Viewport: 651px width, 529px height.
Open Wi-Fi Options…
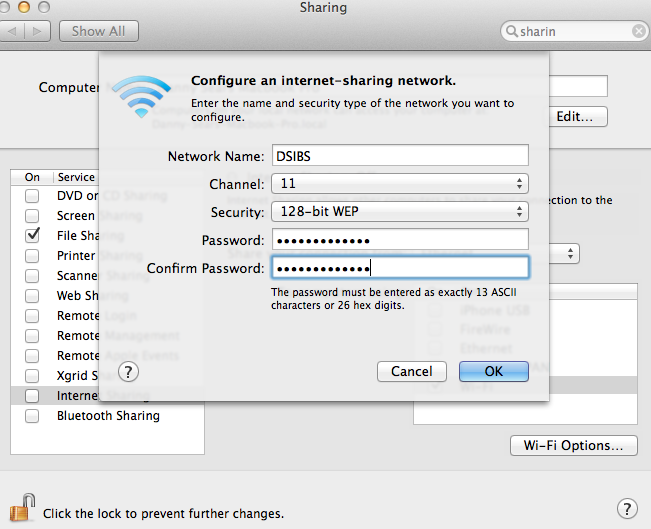573,446
